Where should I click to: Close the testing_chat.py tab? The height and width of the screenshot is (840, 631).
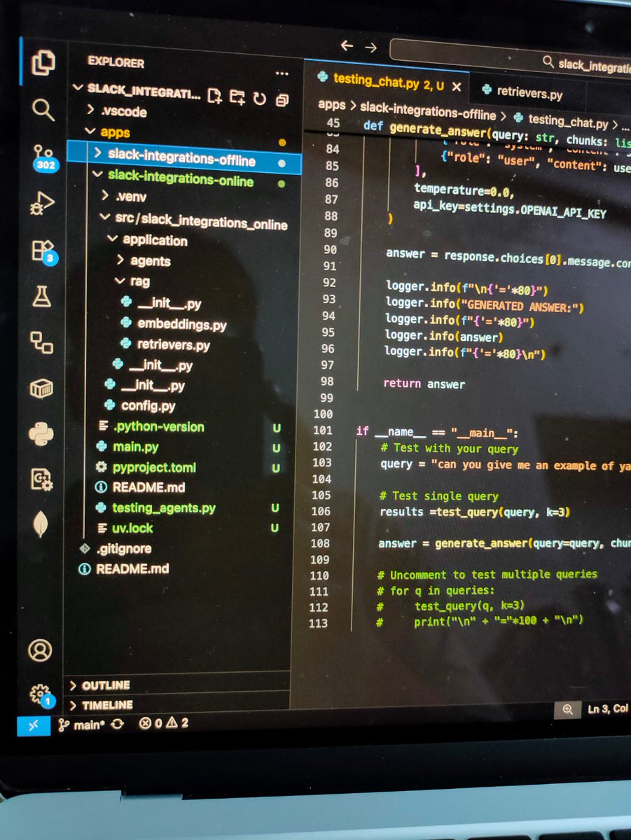457,87
